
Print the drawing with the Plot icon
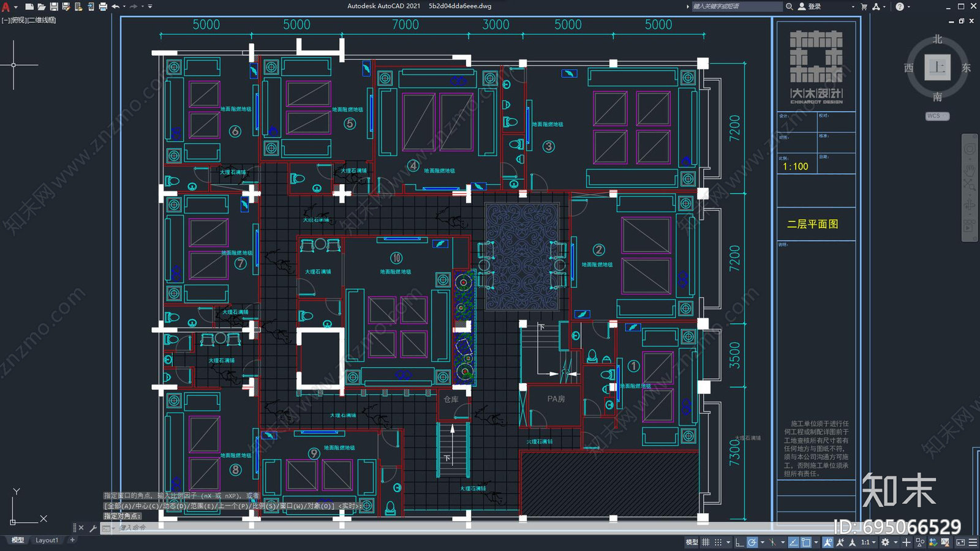tap(103, 7)
